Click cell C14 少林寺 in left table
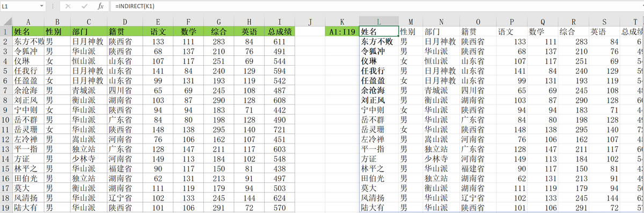 (89, 159)
